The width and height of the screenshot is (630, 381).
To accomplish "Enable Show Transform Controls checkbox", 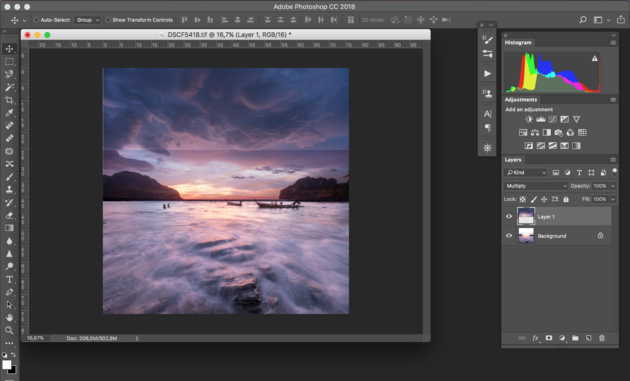I will (x=108, y=20).
